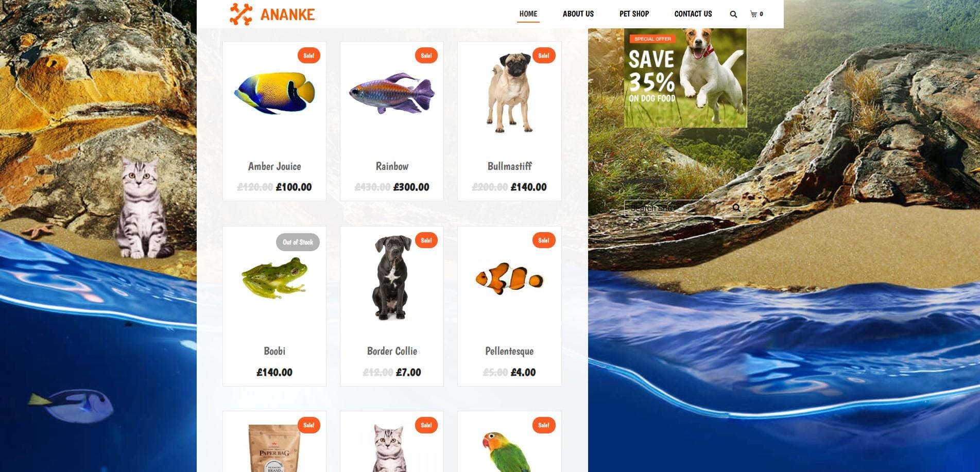Open the Border Collie product title

coord(392,351)
